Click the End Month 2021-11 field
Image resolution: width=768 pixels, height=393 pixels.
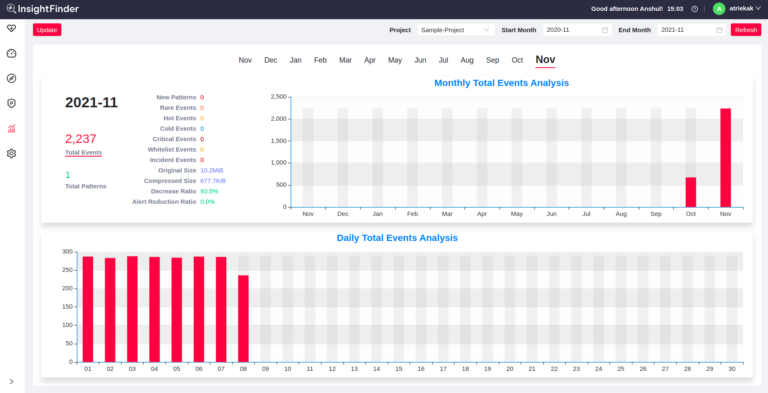(x=692, y=30)
